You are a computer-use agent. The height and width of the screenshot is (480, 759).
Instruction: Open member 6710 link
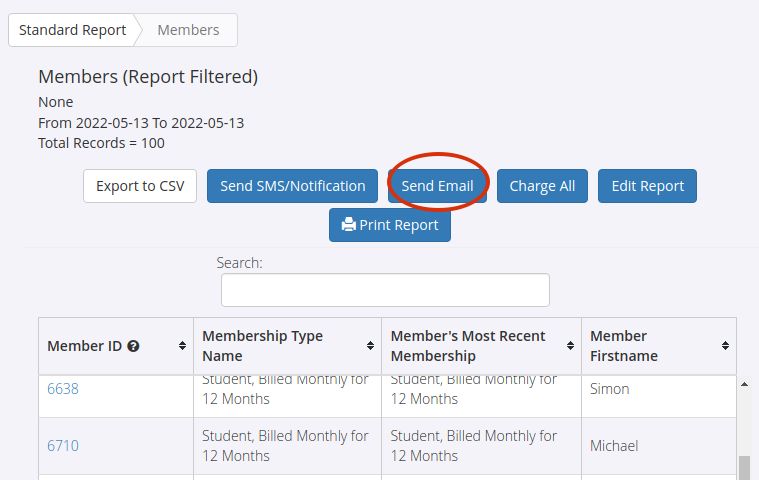pos(63,446)
